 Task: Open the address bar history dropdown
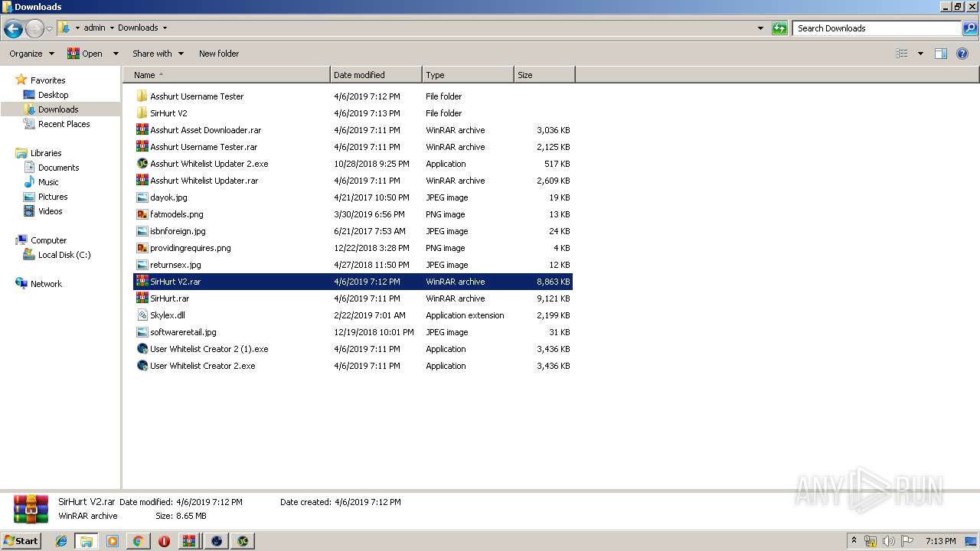760,28
